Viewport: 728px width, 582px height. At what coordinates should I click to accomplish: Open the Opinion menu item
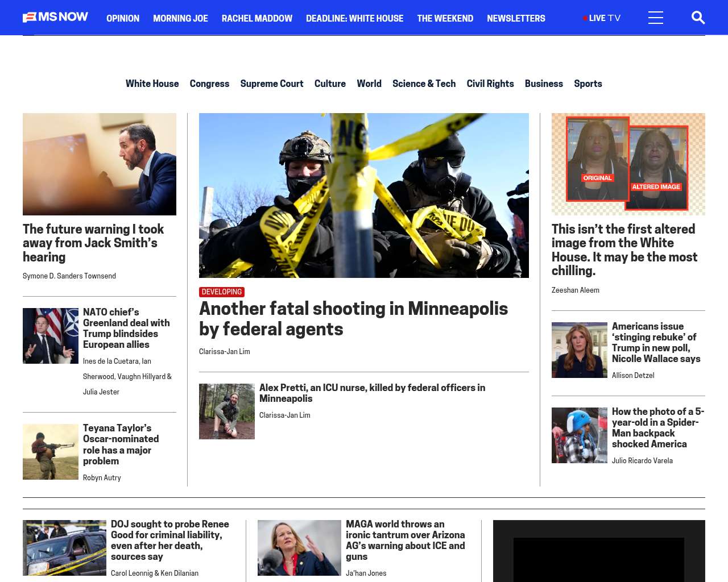tap(123, 18)
